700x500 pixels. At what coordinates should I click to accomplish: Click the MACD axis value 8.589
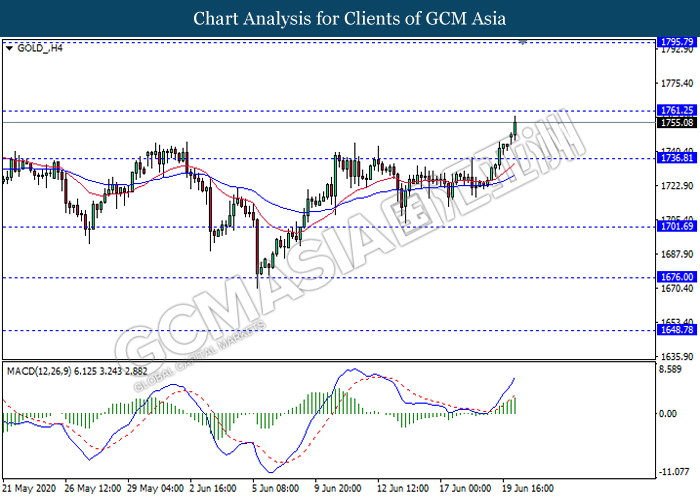click(670, 370)
